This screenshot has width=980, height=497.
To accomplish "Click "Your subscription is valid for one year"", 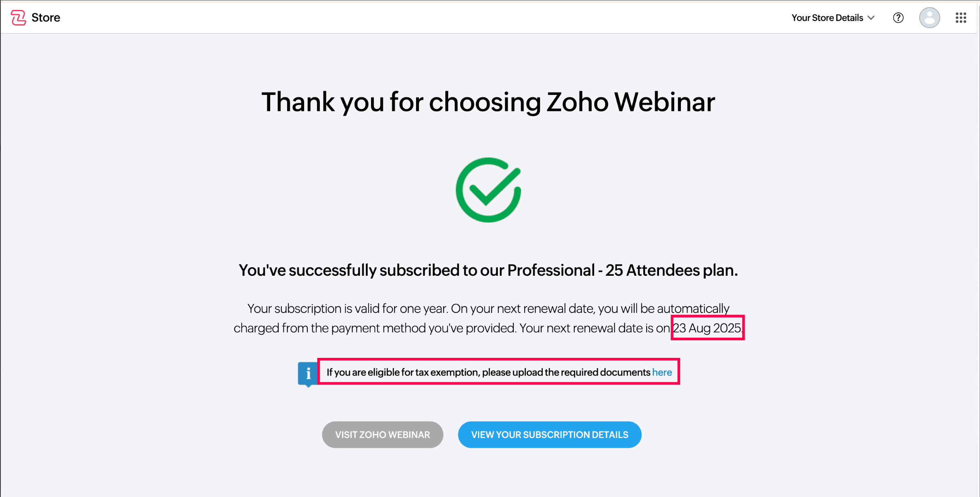I will tap(347, 308).
